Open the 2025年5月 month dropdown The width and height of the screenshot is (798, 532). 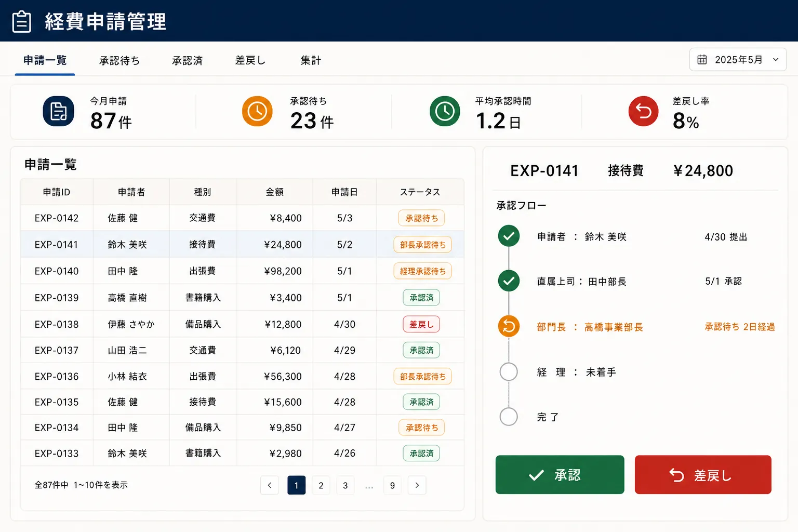point(738,59)
